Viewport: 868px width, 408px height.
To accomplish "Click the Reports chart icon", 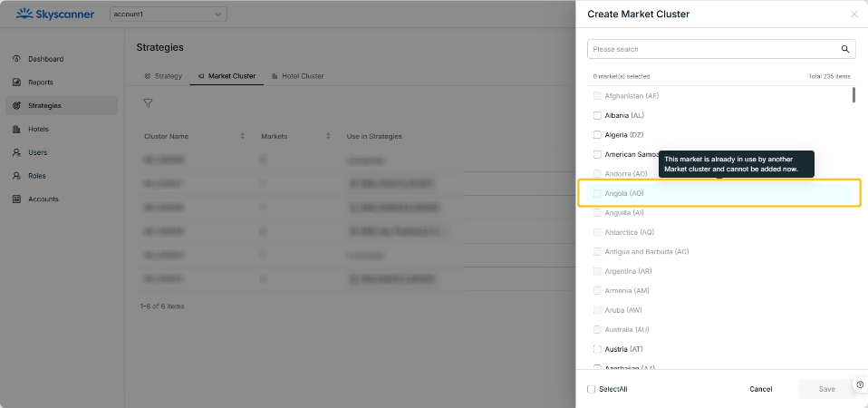I will pos(16,83).
